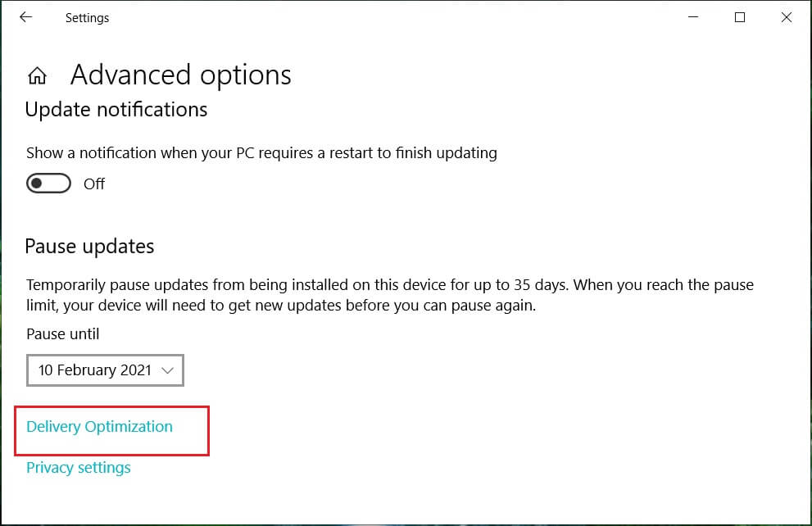Click the restart notification description text
Screen dimensions: 812x526
tap(261, 152)
